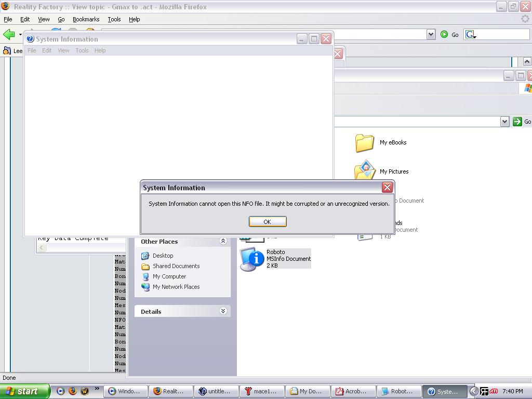Screen dimensions: 532x399
Task: Open My Network Places link
Action: pyautogui.click(x=176, y=287)
